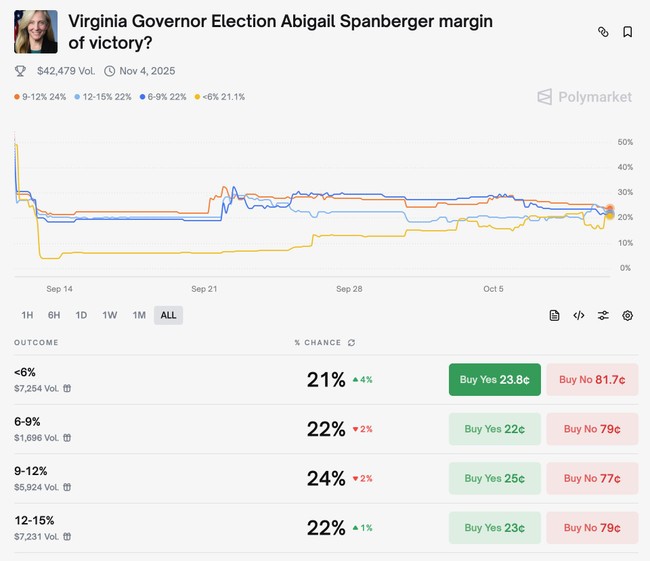Bookmark this market

pos(627,32)
